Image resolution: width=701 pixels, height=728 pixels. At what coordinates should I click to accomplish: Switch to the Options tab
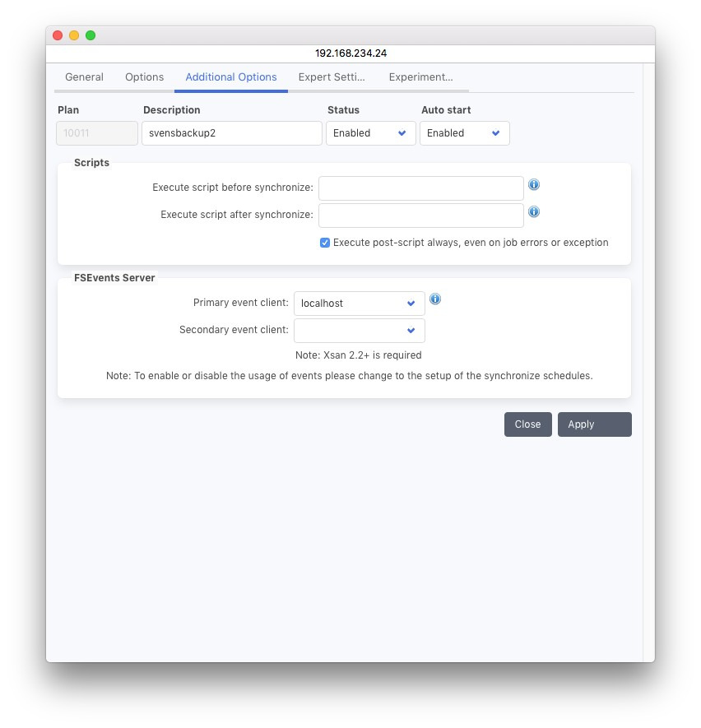[144, 77]
